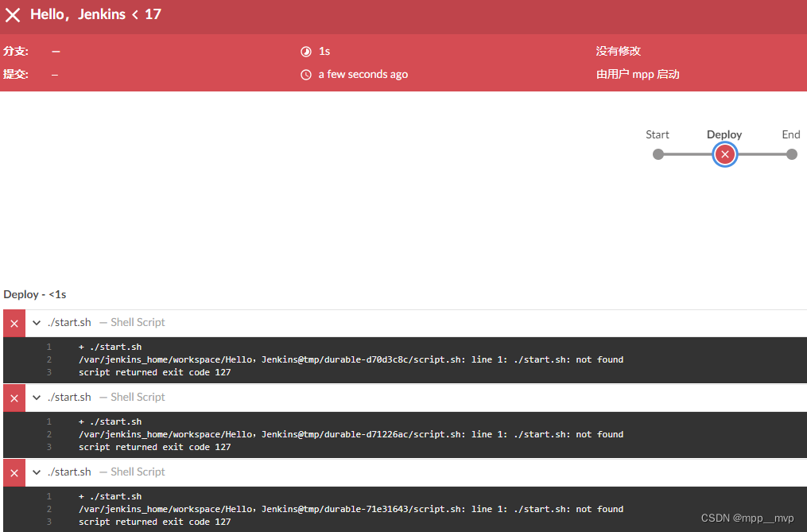The height and width of the screenshot is (532, 807).
Task: Select the Start node in the pipeline graph
Action: tap(658, 154)
